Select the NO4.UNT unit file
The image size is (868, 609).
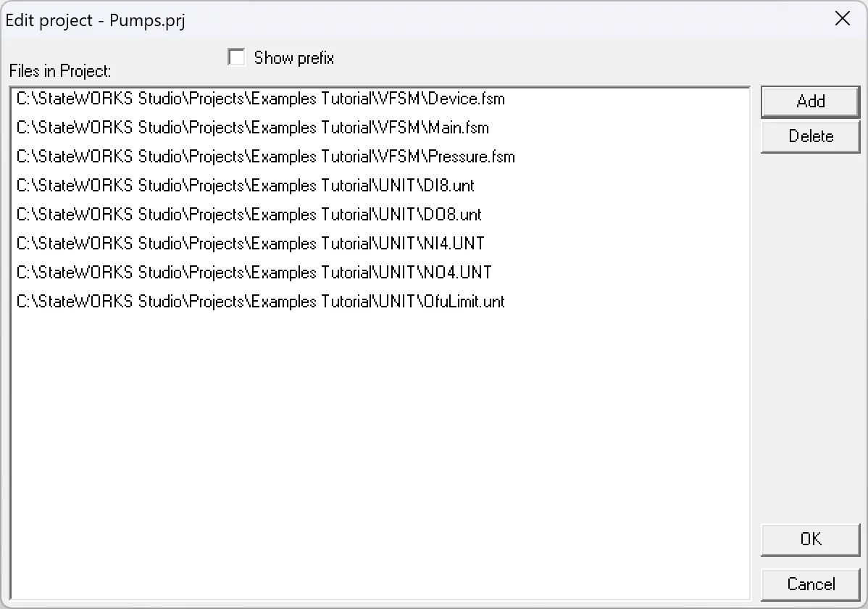[x=252, y=272]
